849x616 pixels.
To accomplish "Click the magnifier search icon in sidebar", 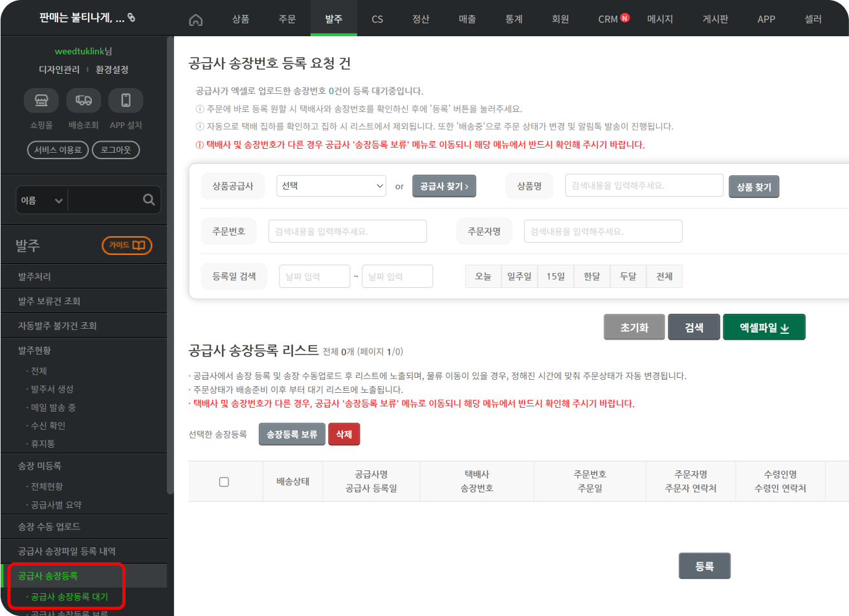I will click(149, 200).
